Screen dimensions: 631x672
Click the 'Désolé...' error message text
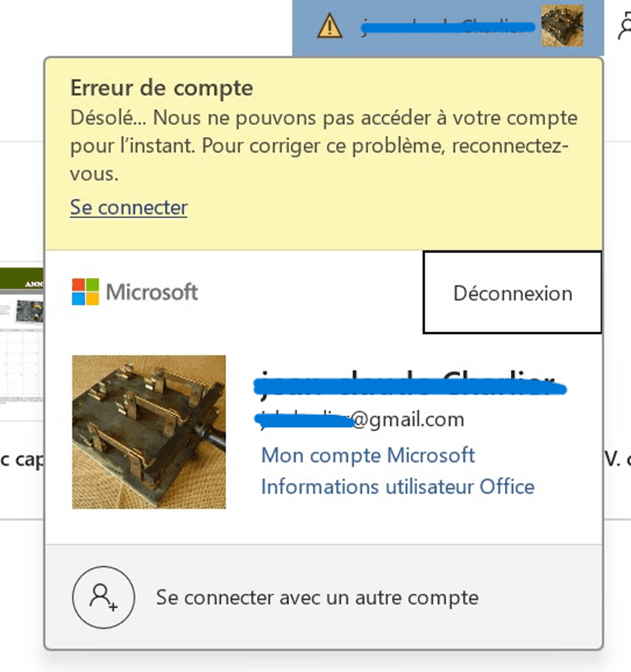coord(323,146)
